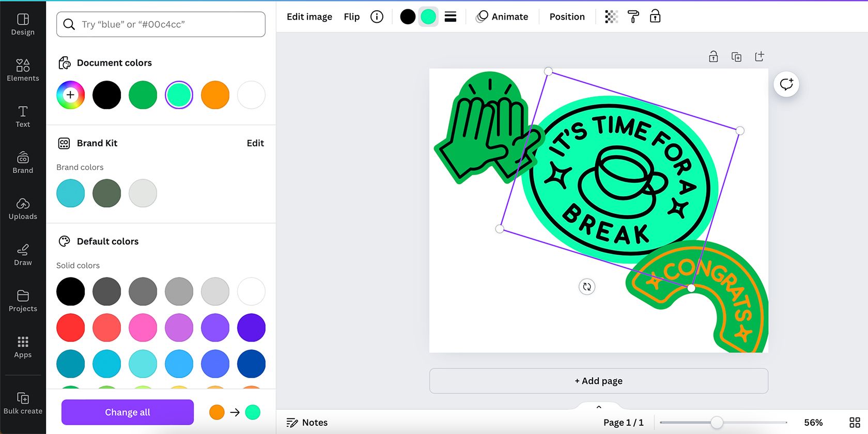Screen dimensions: 868x434
Task: Open the Edit image menu item
Action: click(309, 17)
